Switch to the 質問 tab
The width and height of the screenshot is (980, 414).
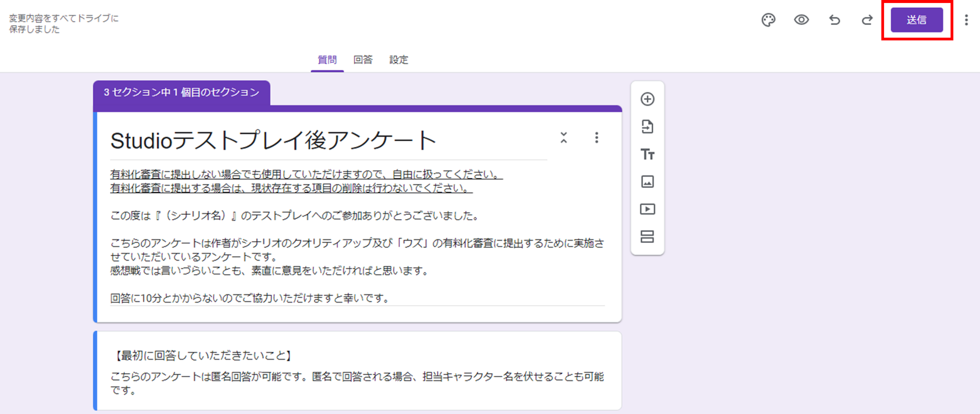(x=327, y=60)
